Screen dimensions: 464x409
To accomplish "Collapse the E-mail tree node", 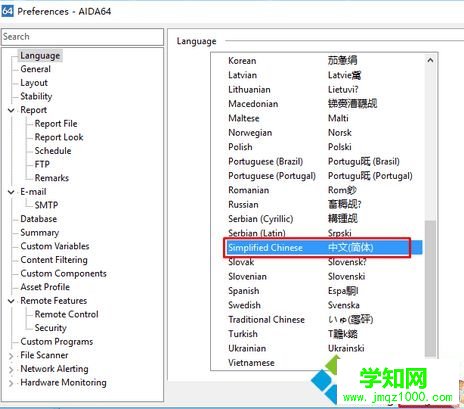I will click(x=11, y=192).
